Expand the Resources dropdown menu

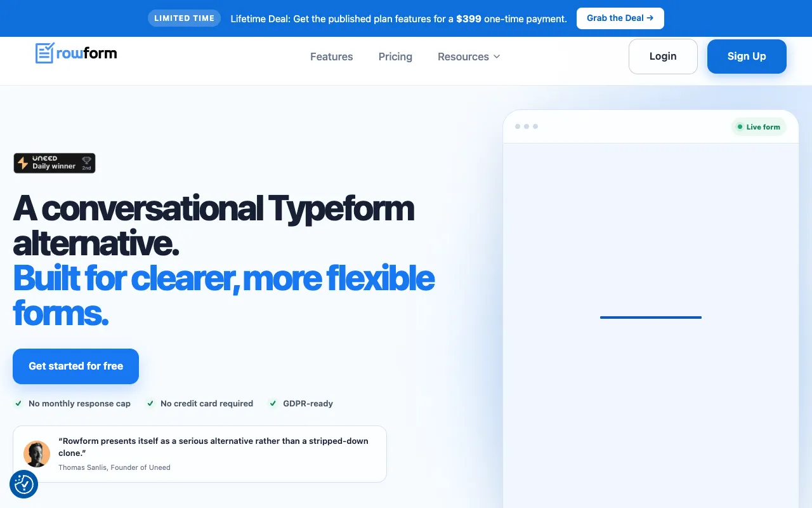pyautogui.click(x=469, y=57)
